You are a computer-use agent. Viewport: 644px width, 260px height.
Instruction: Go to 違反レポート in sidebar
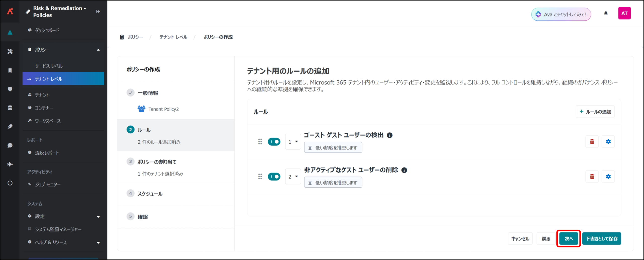click(47, 153)
